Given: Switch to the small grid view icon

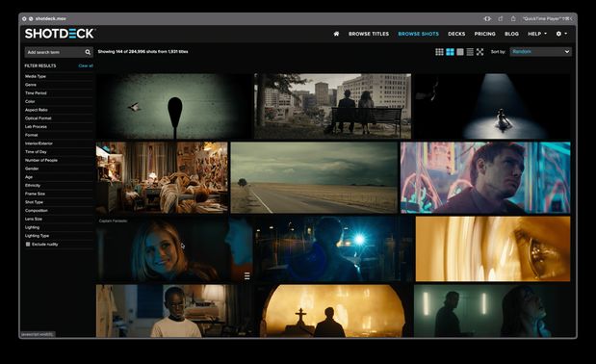Looking at the screenshot, I should pyautogui.click(x=439, y=52).
